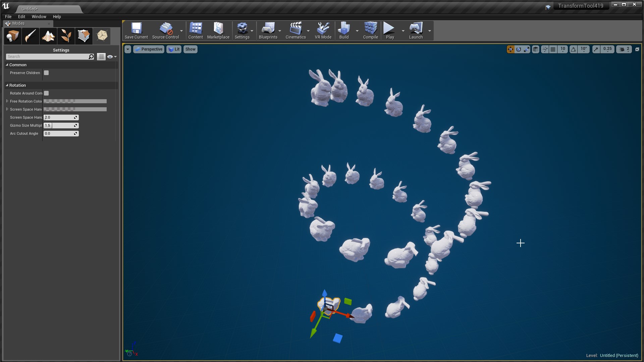Select the rotate gizmo mode
The image size is (644, 362).
coord(519,49)
